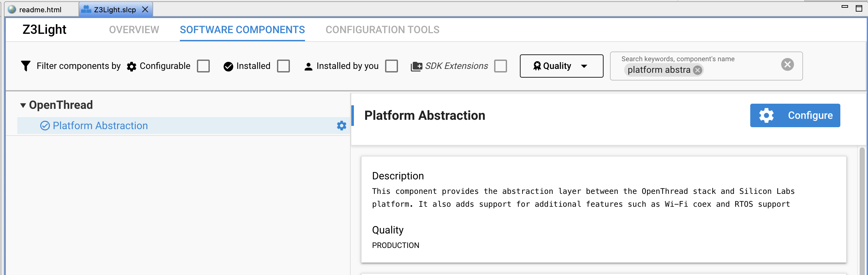The width and height of the screenshot is (868, 275).
Task: Click gear icon on Platform Abstraction row
Action: [x=341, y=126]
